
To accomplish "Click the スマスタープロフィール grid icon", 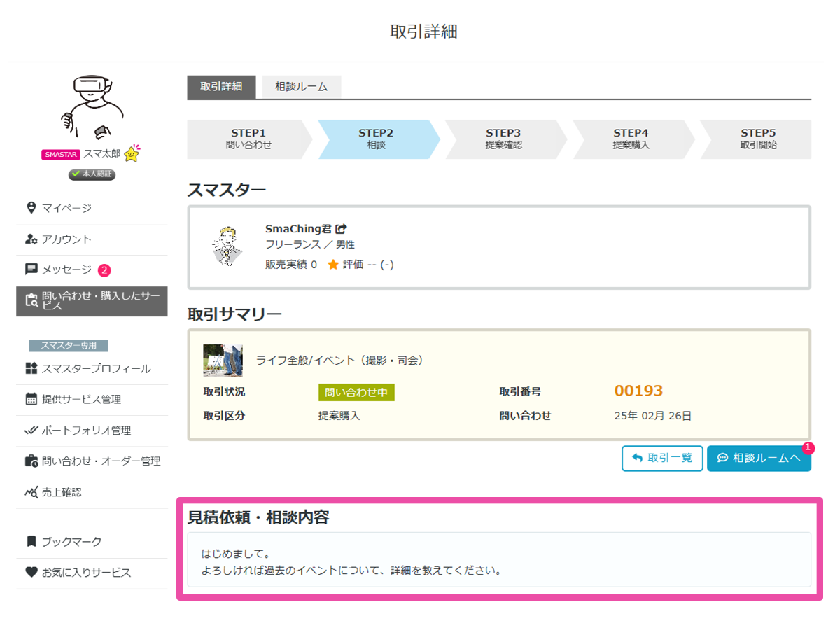I will tap(31, 369).
